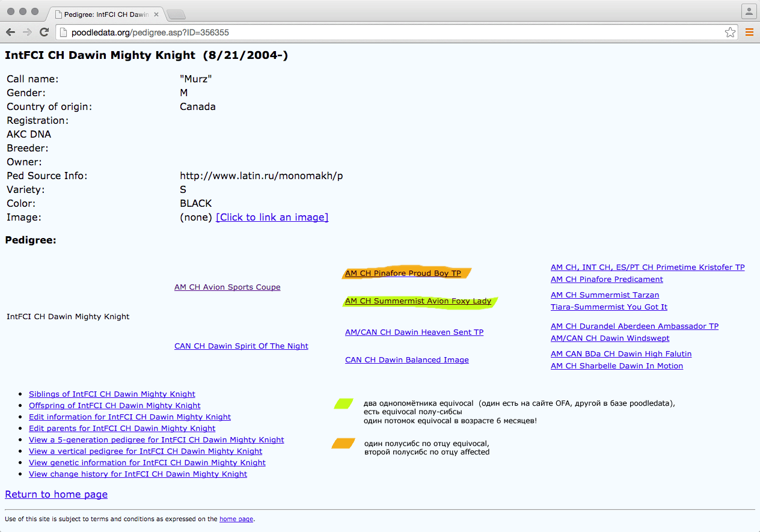Click the green legend color swatch
The image size is (760, 532).
click(x=343, y=404)
